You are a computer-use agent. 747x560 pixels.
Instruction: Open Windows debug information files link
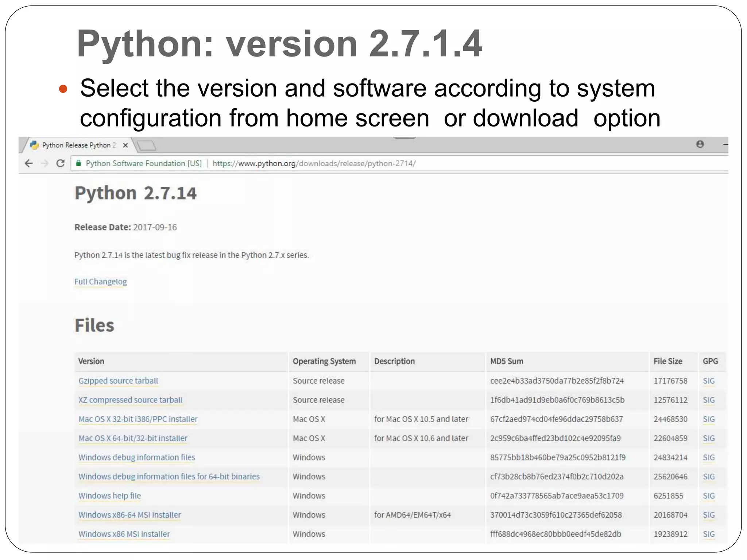137,457
